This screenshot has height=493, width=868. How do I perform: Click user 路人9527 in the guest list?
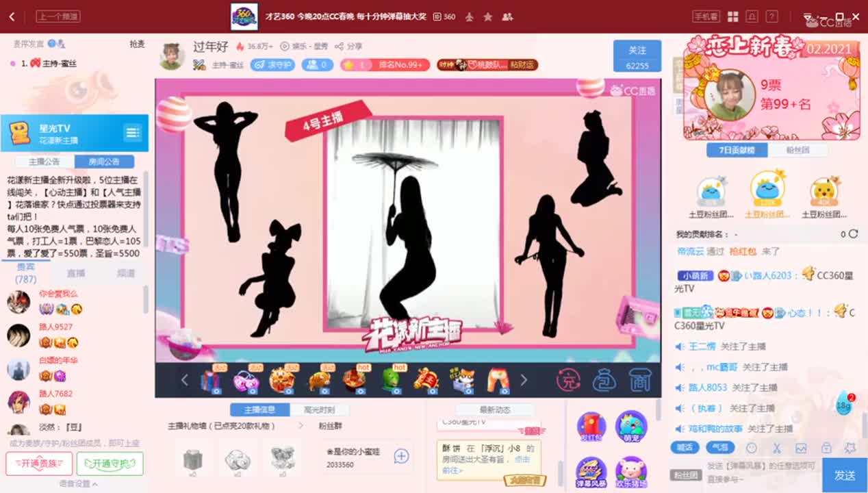coord(55,327)
